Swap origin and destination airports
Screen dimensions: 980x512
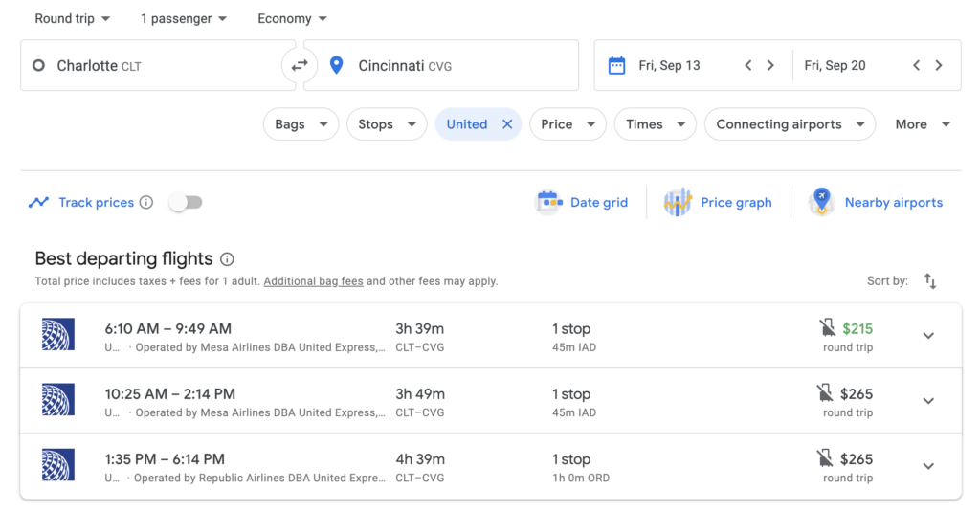click(x=300, y=65)
